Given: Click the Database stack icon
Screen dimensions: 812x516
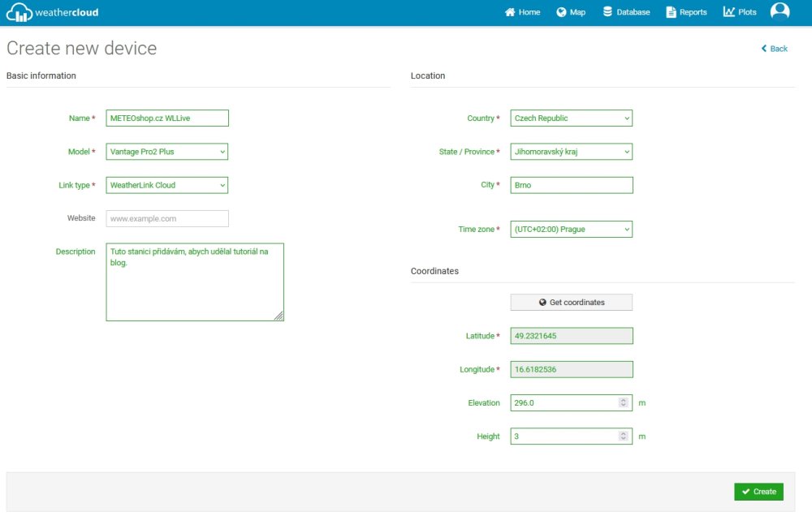Looking at the screenshot, I should (x=607, y=12).
